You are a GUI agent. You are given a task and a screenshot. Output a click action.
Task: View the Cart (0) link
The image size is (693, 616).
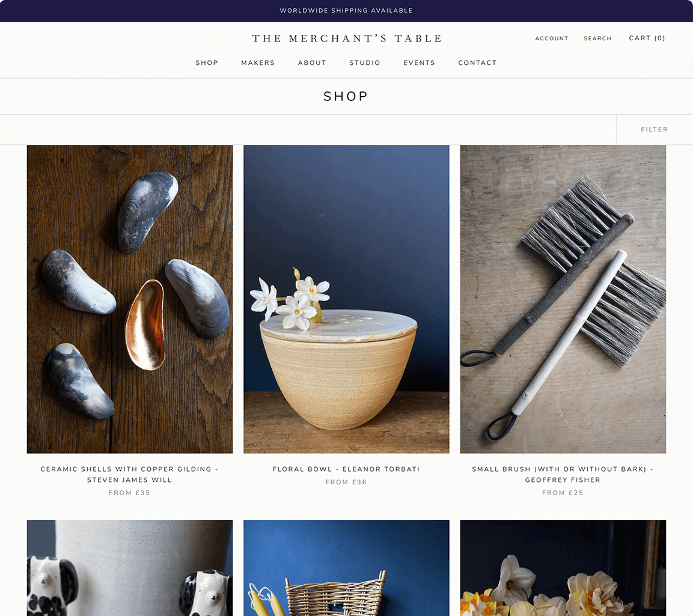pyautogui.click(x=647, y=38)
